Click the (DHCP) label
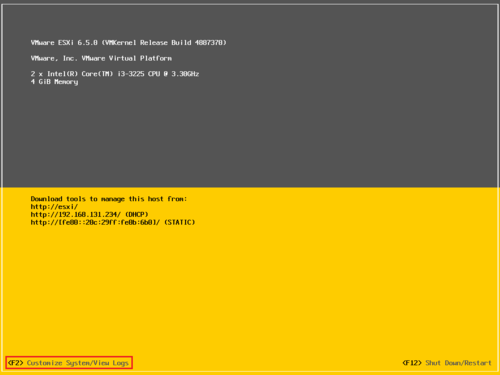This screenshot has width=500, height=375. click(x=137, y=214)
